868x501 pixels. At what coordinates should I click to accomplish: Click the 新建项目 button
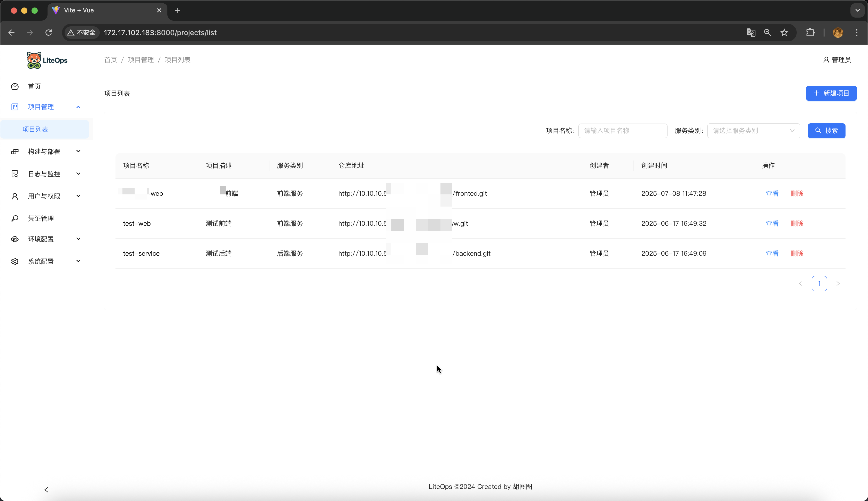(831, 93)
